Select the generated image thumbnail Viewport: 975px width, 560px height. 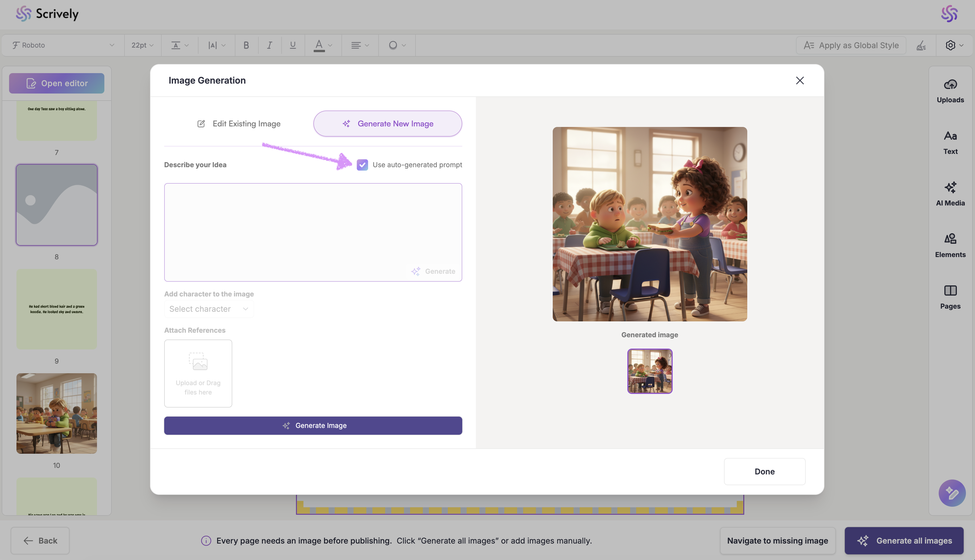649,371
